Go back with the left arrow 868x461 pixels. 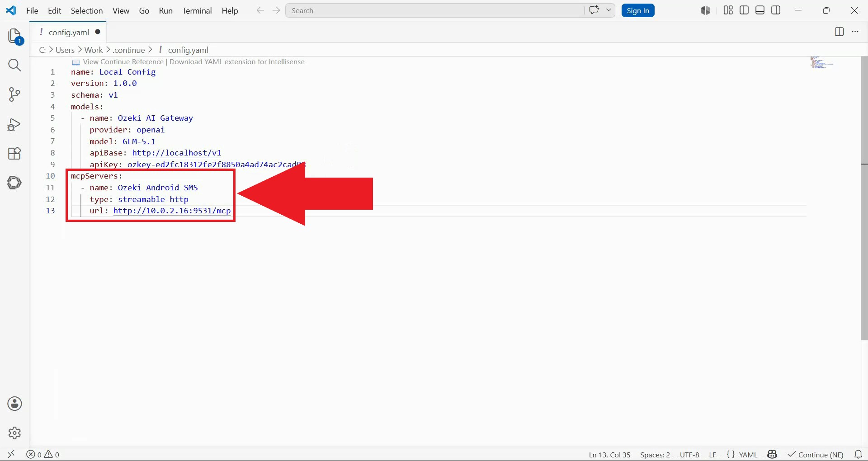click(260, 10)
